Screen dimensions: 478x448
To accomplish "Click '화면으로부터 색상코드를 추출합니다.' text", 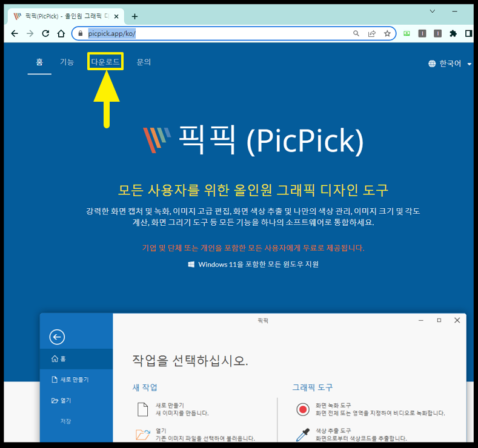I will (x=361, y=438).
